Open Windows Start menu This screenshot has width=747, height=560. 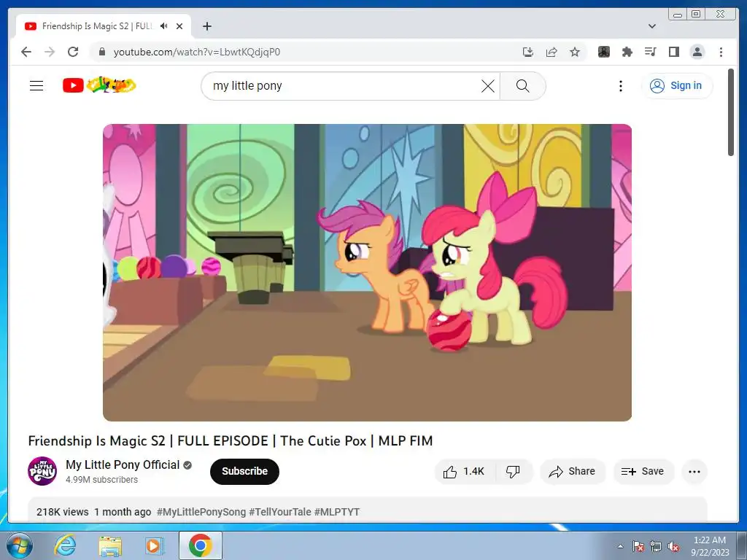tap(19, 545)
